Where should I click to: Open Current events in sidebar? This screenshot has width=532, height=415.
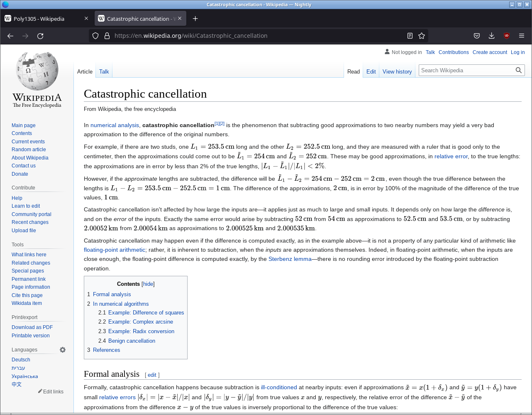pos(28,142)
